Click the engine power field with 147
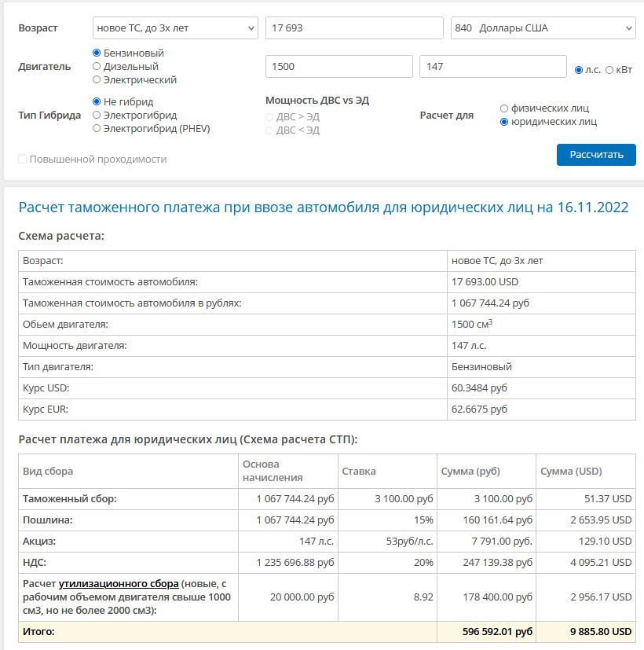Screen dimensions: 644x650 [x=493, y=66]
